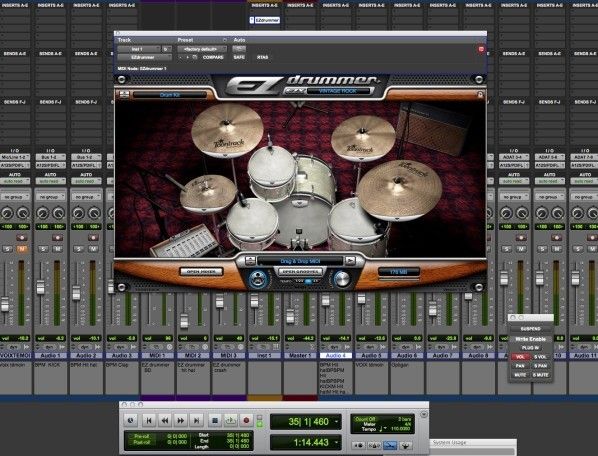
Task: Play the groove with EZdrummer's play arrow
Action: pos(350,261)
